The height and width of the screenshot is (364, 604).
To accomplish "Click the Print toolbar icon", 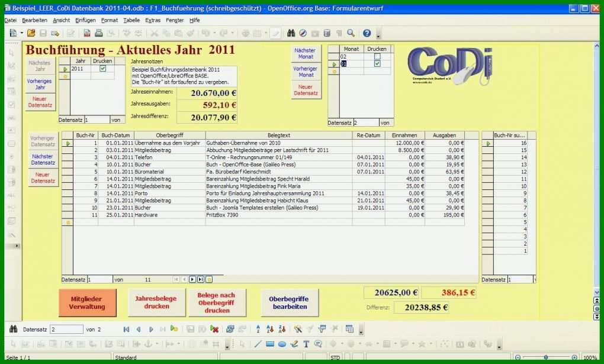I will coord(99,34).
